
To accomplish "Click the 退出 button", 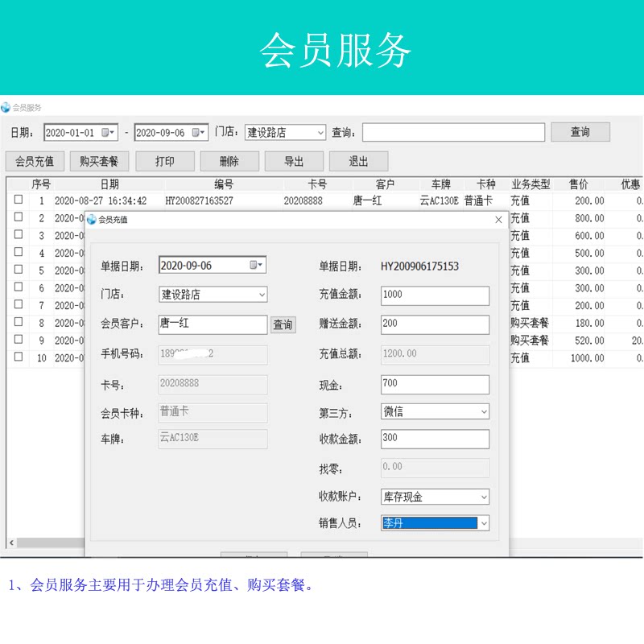I will 358,161.
